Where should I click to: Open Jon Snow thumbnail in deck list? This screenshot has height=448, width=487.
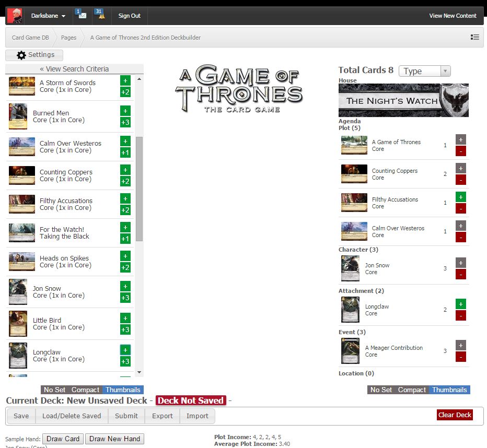point(350,268)
